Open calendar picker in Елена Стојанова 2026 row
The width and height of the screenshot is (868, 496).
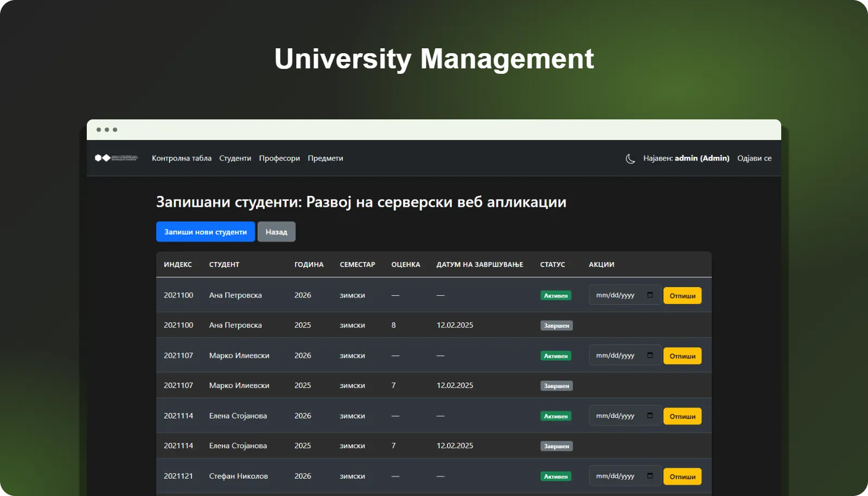[650, 415]
